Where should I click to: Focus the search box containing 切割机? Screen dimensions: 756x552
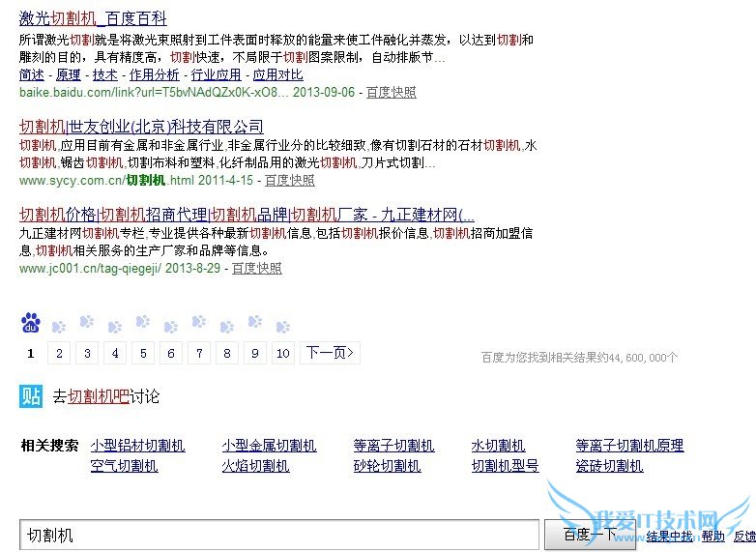point(278,535)
